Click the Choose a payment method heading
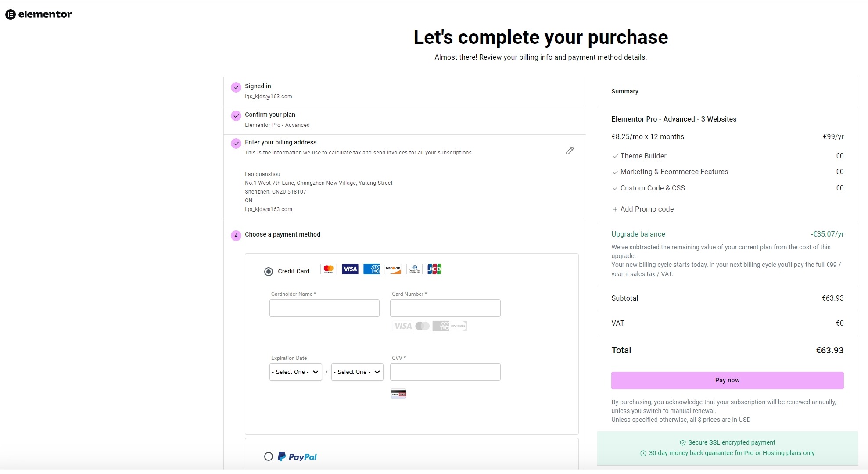Image resolution: width=868 pixels, height=474 pixels. (x=283, y=234)
